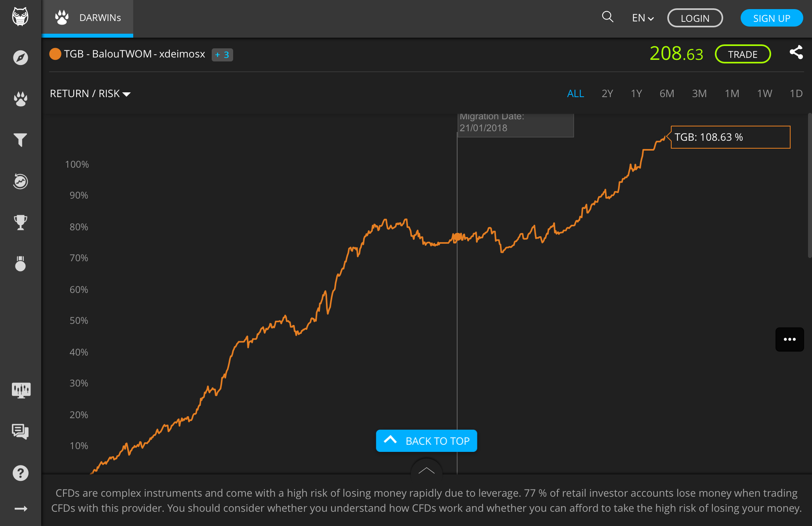Click the share icon
The image size is (812, 526).
[x=796, y=52]
